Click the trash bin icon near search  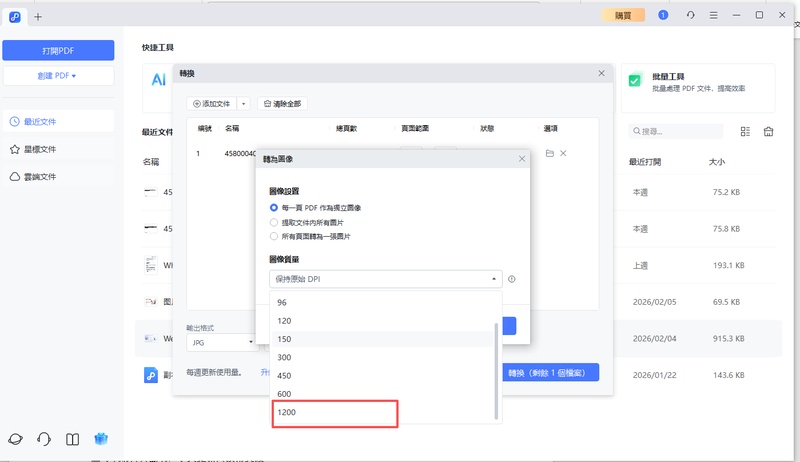tap(768, 132)
